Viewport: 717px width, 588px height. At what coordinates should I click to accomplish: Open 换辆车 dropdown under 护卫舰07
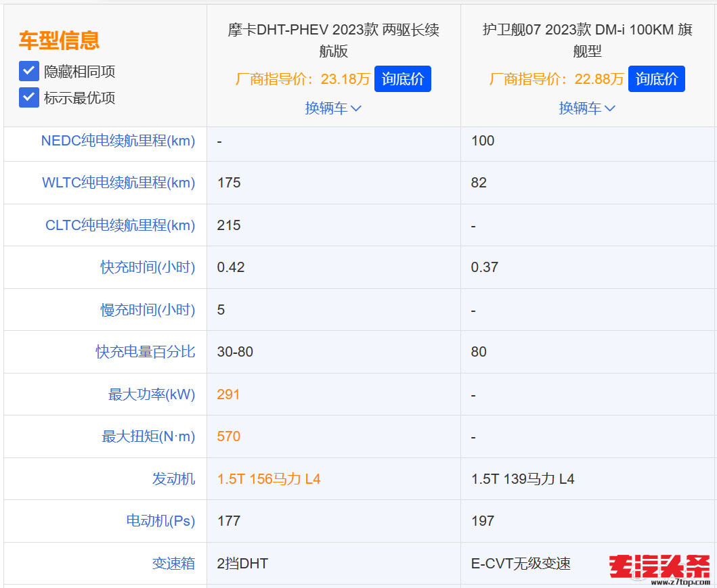pos(587,108)
